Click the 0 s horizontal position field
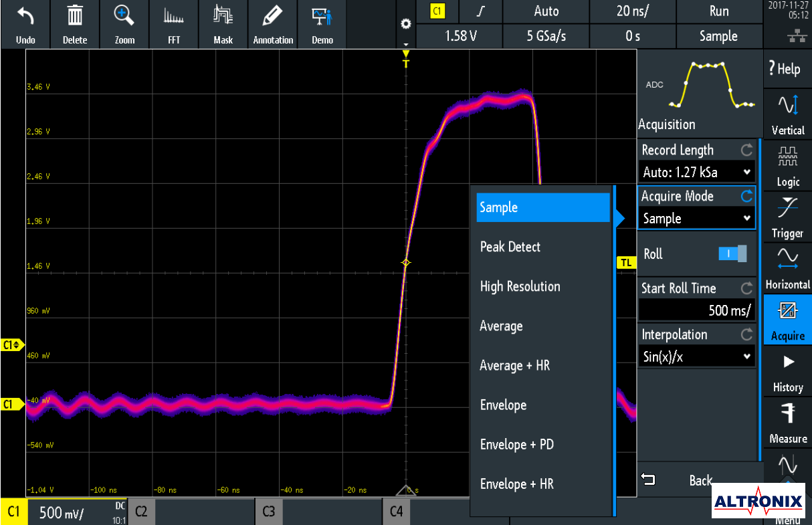 [633, 36]
